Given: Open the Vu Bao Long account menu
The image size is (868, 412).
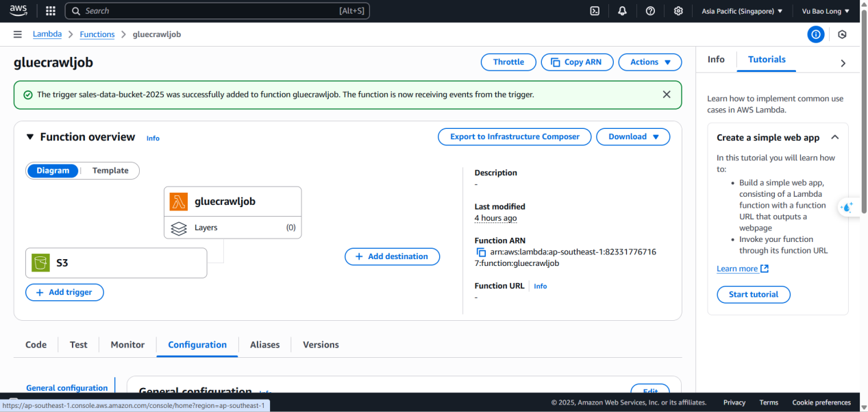Looking at the screenshot, I should click(x=826, y=11).
